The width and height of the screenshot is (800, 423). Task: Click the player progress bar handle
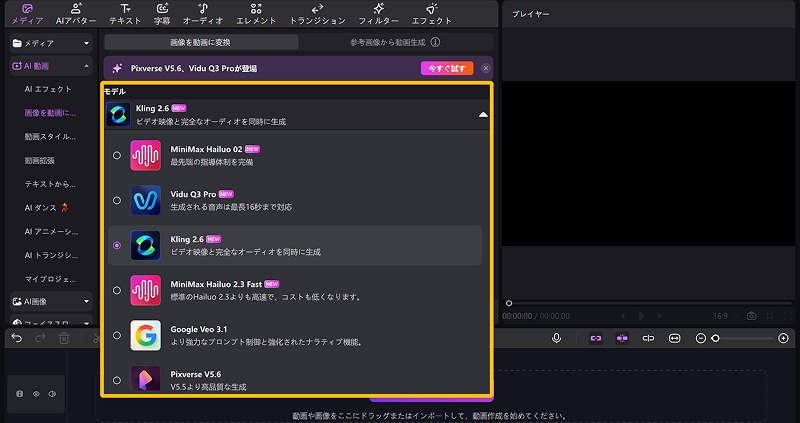509,303
